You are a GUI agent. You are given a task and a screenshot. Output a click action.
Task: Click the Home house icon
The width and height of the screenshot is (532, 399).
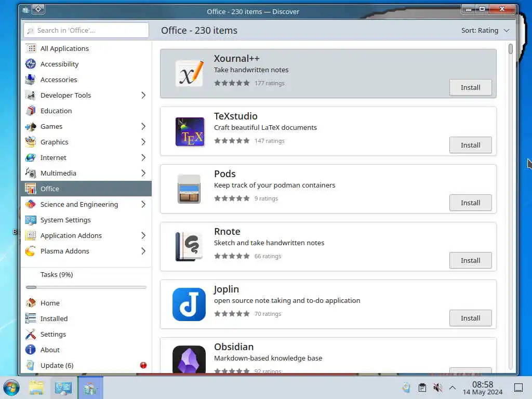[x=31, y=303]
